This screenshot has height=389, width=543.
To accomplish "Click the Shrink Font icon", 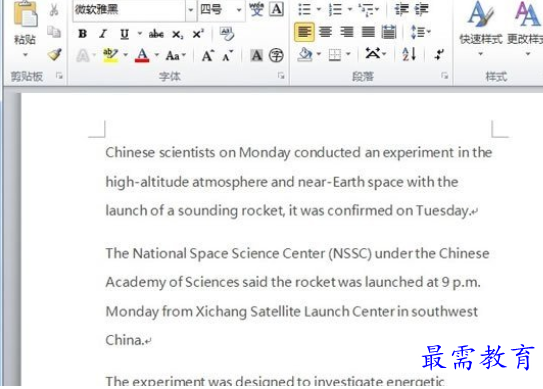I will [227, 55].
